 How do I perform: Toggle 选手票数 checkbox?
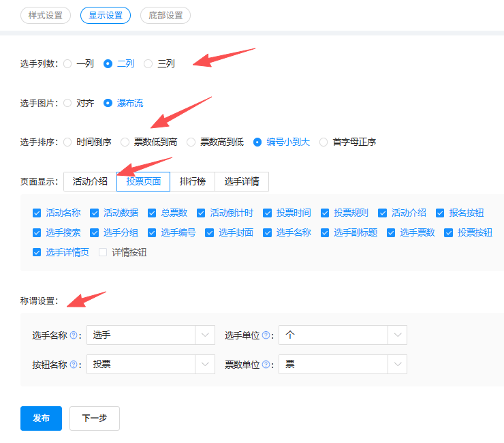tap(391, 233)
